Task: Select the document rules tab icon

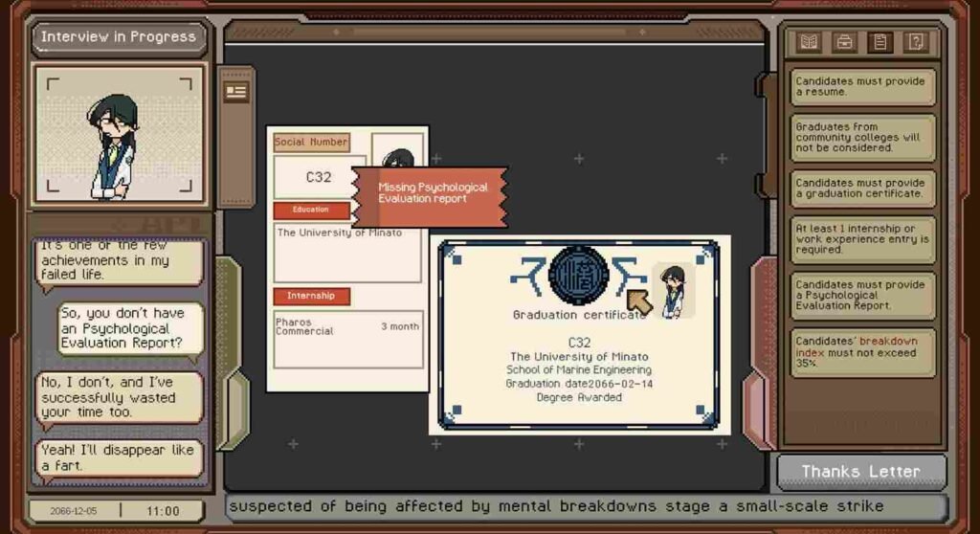Action: (880, 42)
